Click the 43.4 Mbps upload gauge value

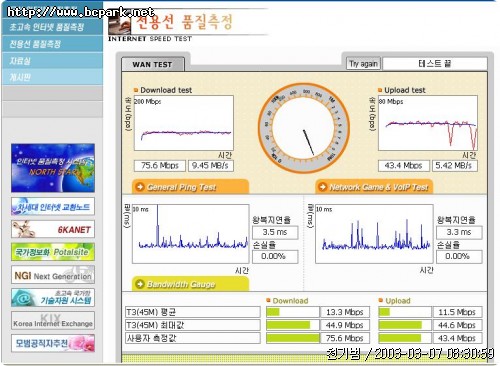click(457, 338)
